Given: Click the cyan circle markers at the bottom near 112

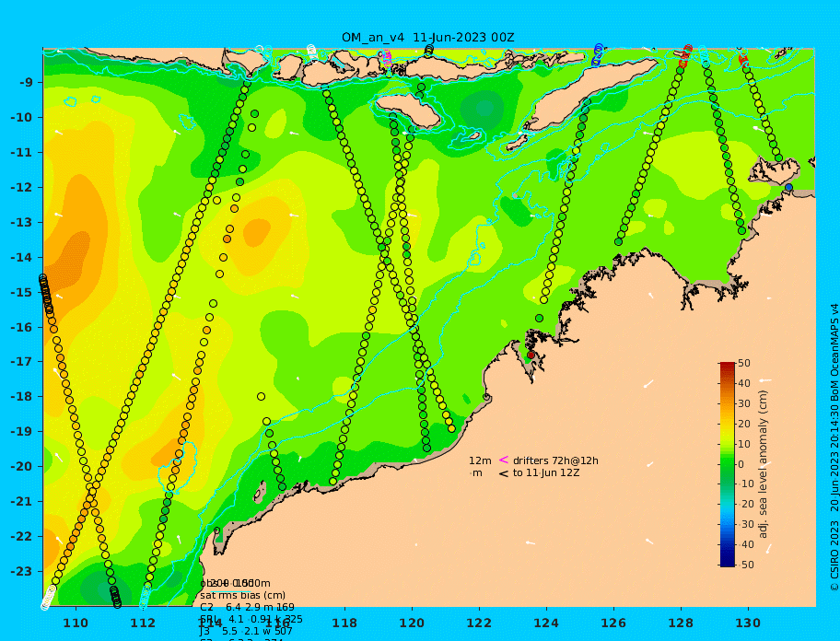Looking at the screenshot, I should (144, 598).
